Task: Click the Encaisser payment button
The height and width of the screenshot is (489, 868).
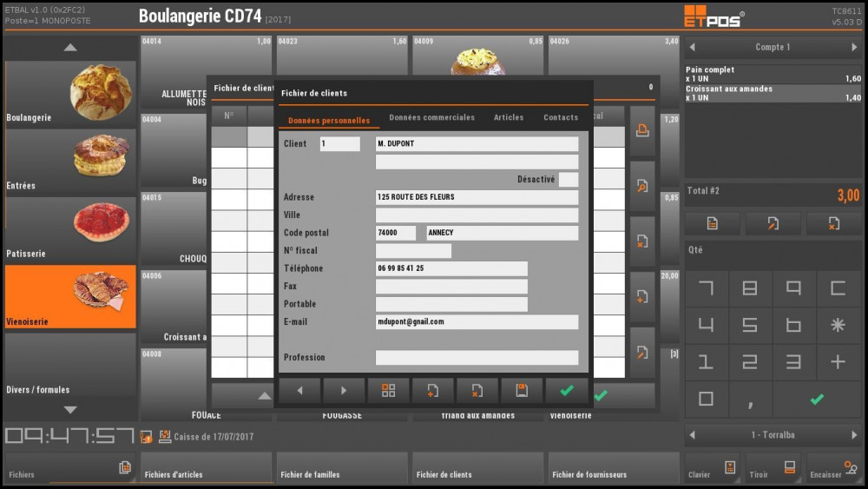Action: [x=835, y=468]
